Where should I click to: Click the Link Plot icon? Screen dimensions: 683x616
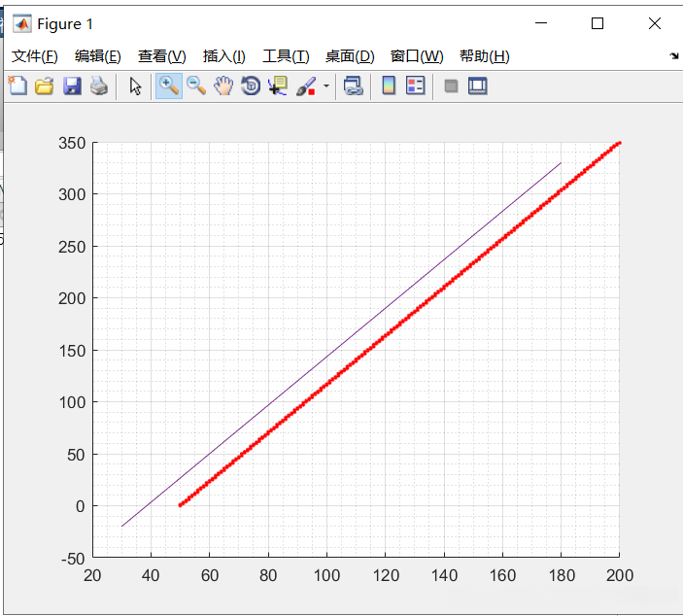click(x=353, y=86)
